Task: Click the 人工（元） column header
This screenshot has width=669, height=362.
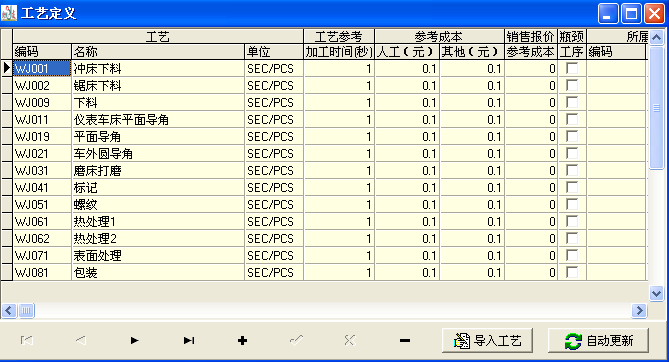Action: click(x=407, y=52)
